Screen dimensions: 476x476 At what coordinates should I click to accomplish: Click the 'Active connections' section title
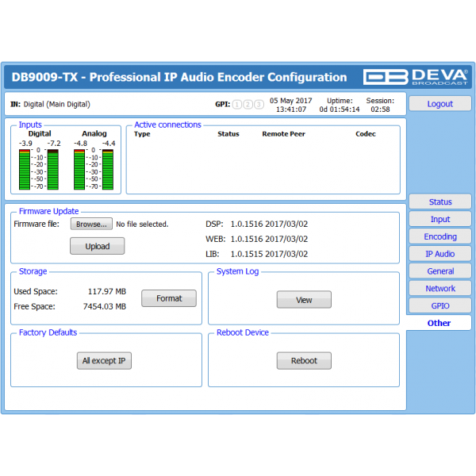coord(167,125)
